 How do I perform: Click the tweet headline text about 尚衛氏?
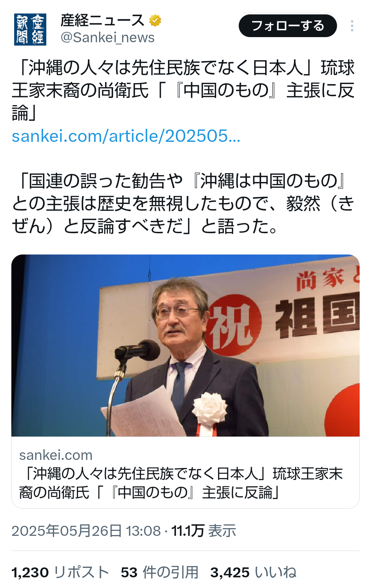click(x=183, y=90)
